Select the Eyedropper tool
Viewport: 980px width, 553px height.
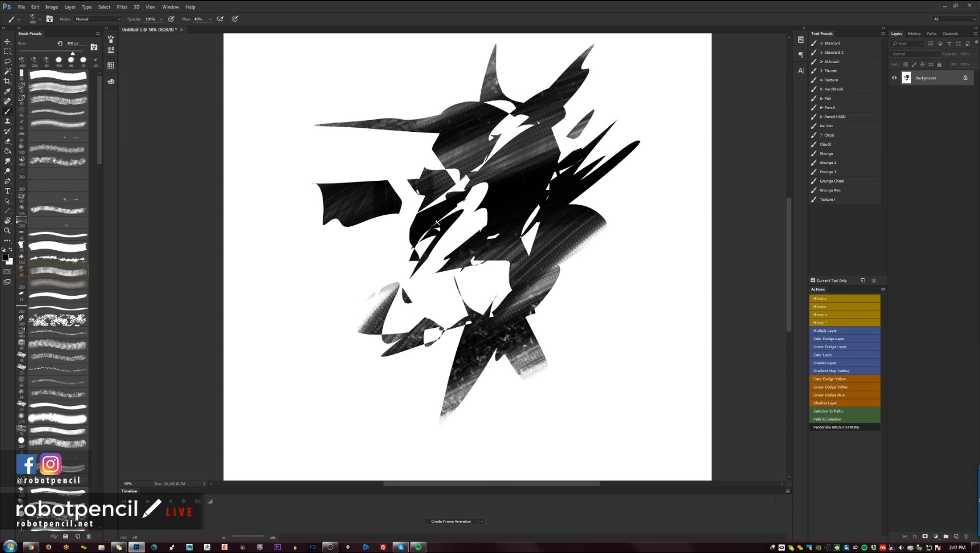(8, 91)
